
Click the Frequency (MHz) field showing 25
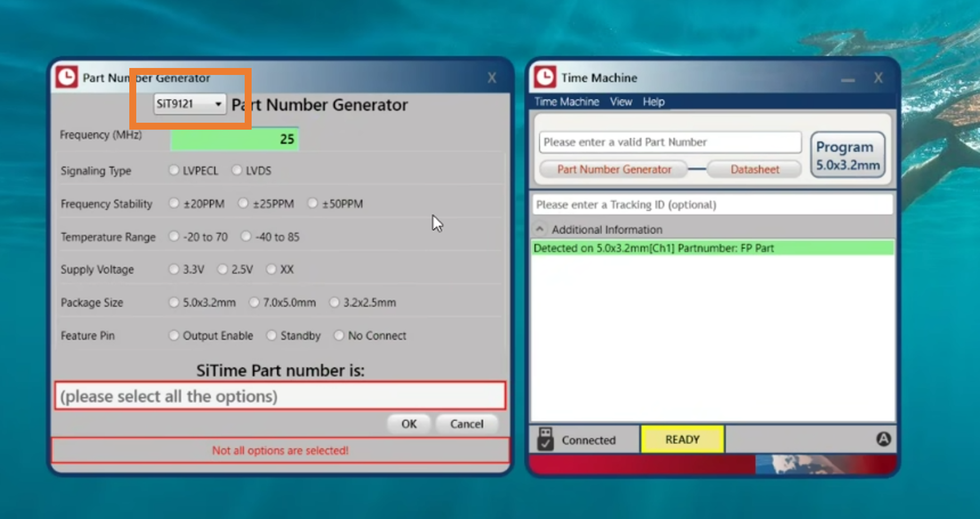tap(234, 139)
